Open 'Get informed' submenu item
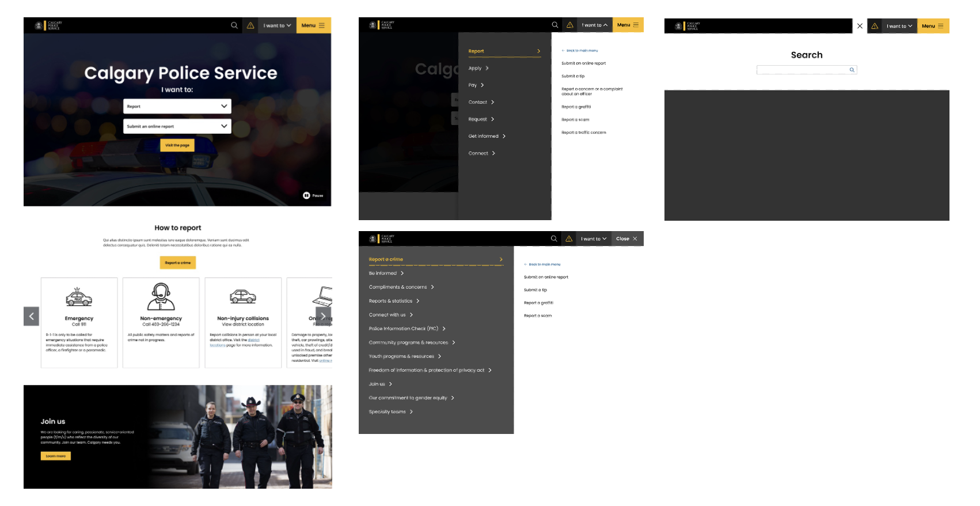The image size is (980, 506). 487,136
